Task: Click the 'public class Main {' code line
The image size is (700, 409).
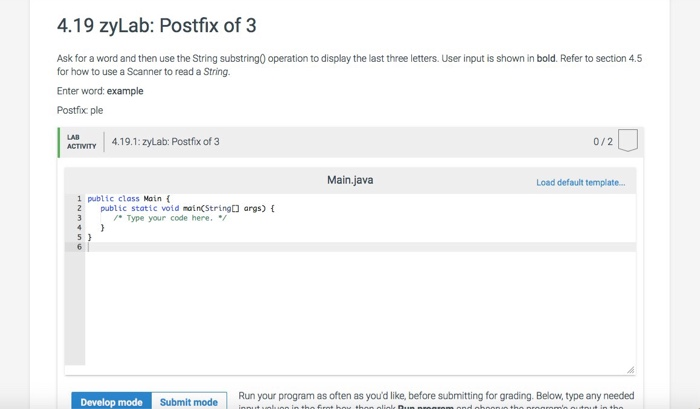Action: coord(129,198)
